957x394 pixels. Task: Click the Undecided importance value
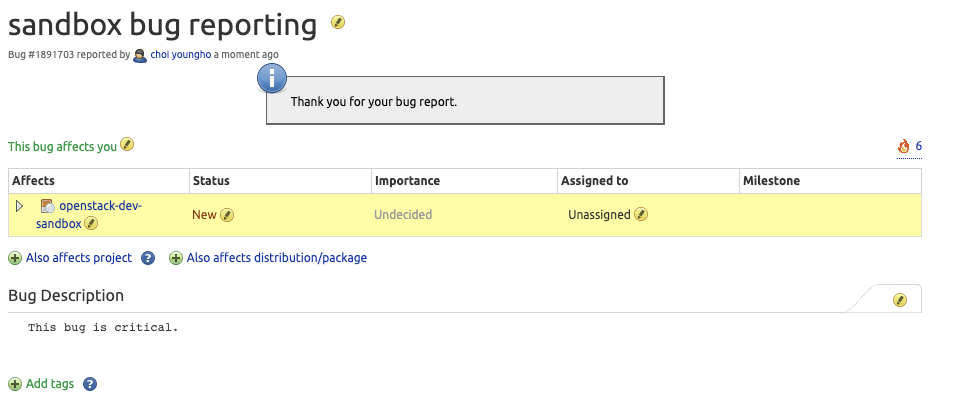click(x=403, y=215)
